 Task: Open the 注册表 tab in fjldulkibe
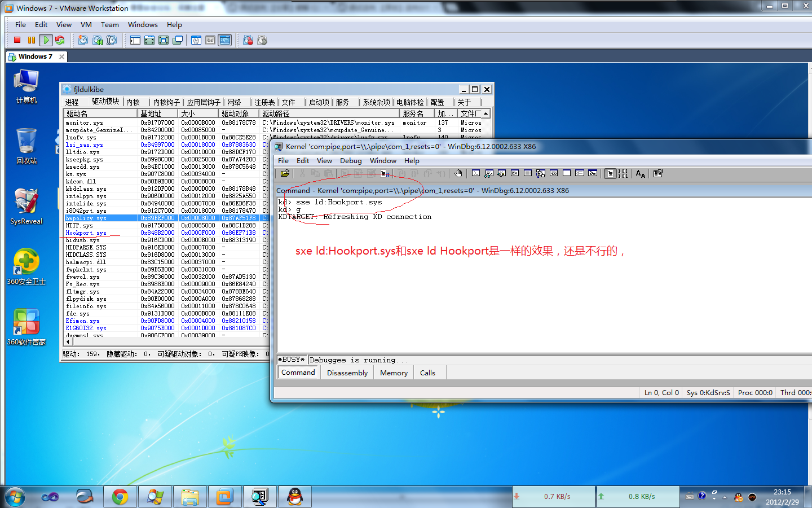[x=264, y=102]
